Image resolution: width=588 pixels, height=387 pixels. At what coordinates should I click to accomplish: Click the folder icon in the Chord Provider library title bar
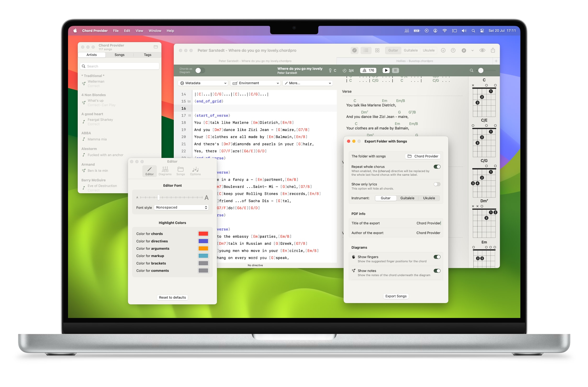tap(156, 47)
